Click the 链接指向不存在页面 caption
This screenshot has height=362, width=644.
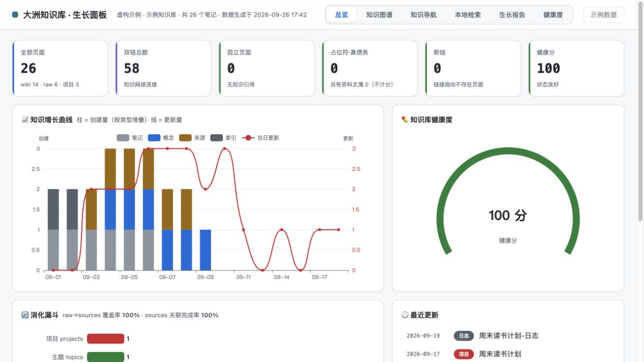[458, 84]
